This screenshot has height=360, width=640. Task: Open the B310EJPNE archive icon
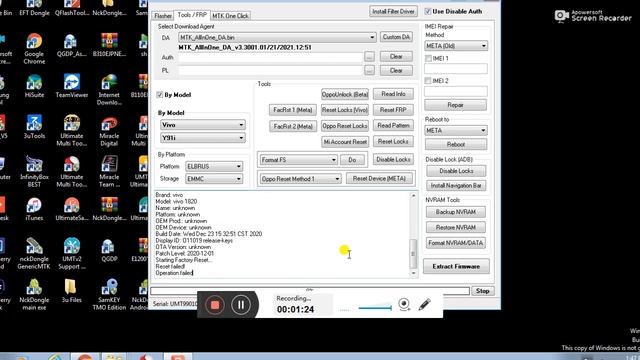point(109,45)
